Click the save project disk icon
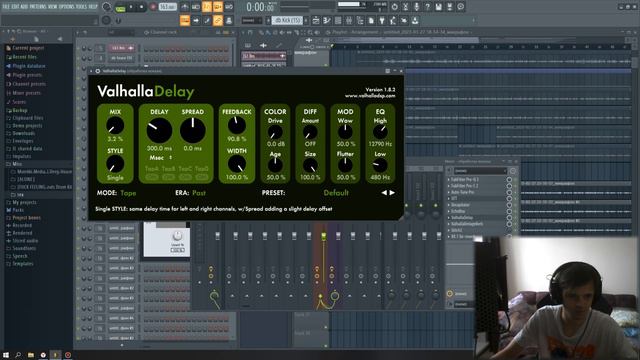Viewport: 640px width, 360px height. coord(438,7)
